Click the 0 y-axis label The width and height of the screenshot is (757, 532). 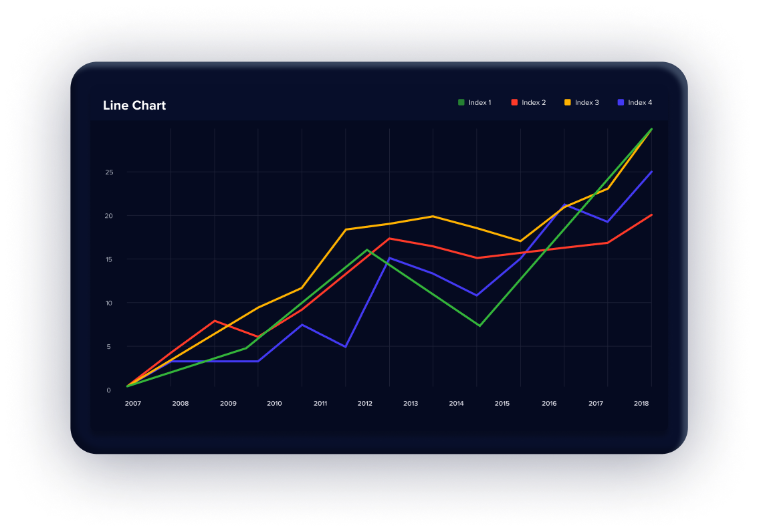pos(108,390)
